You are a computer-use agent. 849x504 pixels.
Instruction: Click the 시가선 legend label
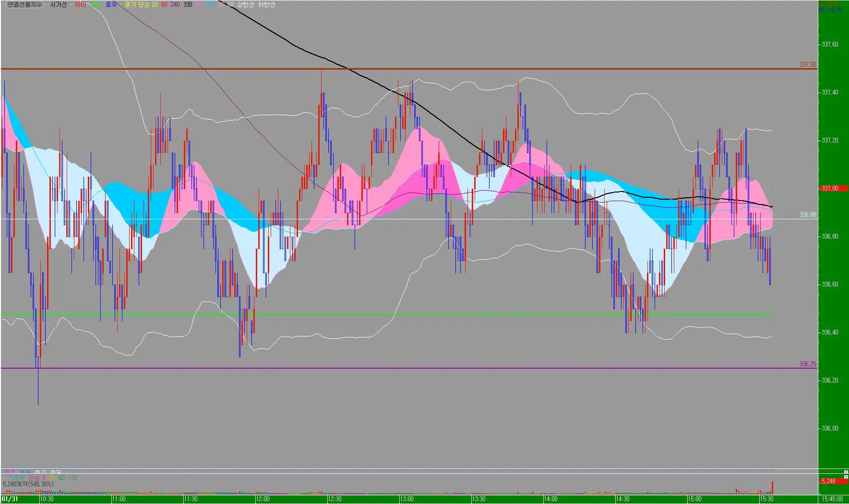pyautogui.click(x=58, y=4)
